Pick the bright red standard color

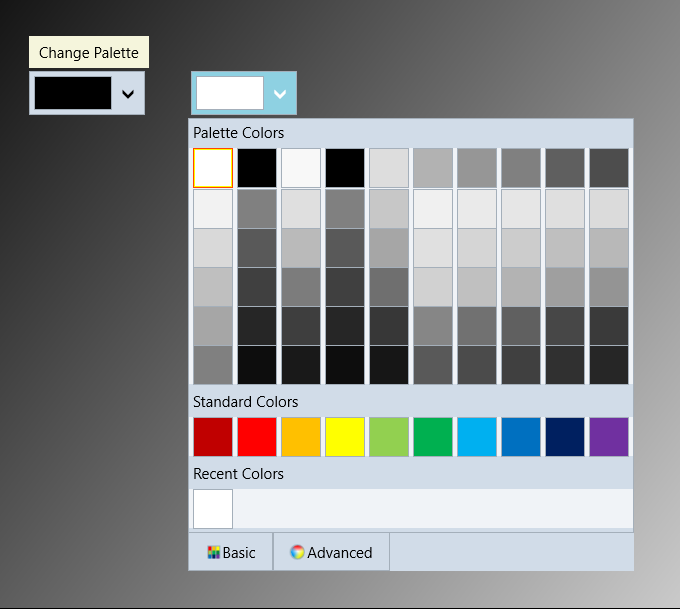(257, 437)
